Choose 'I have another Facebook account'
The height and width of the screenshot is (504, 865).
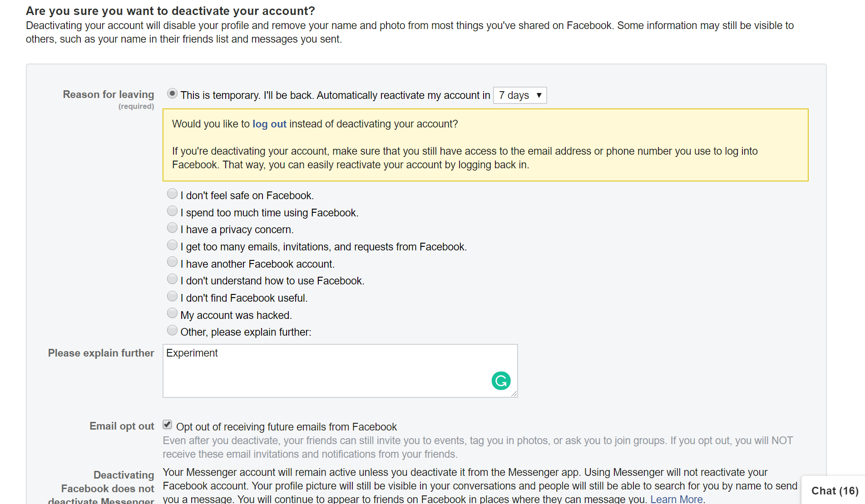(x=172, y=262)
